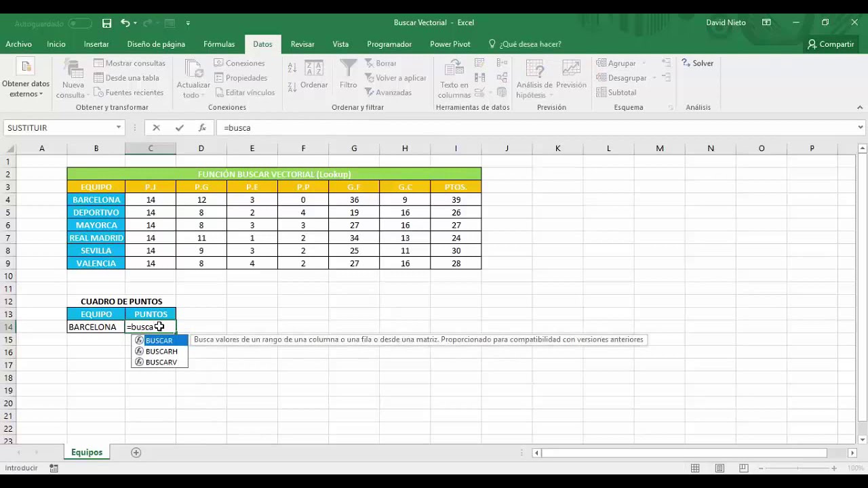Click Avanzadas filter option
This screenshot has height=488, width=868.
tap(388, 92)
